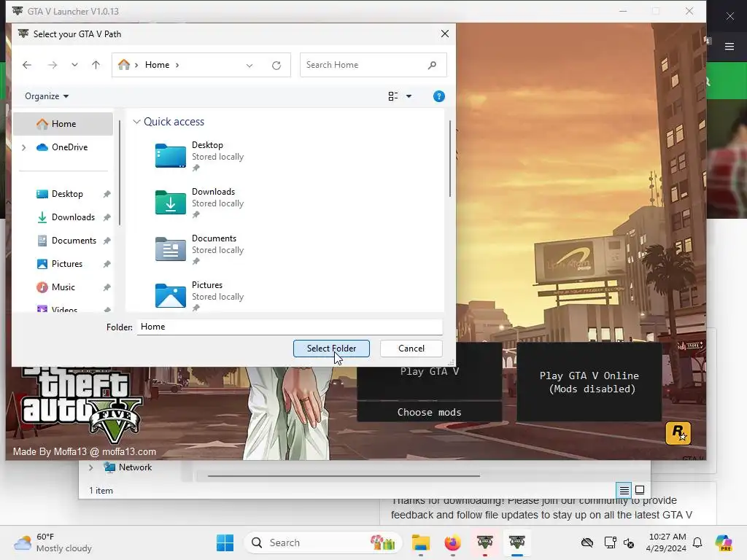This screenshot has height=560, width=747.
Task: Click the pin icon beside sidebar Music
Action: (x=107, y=287)
